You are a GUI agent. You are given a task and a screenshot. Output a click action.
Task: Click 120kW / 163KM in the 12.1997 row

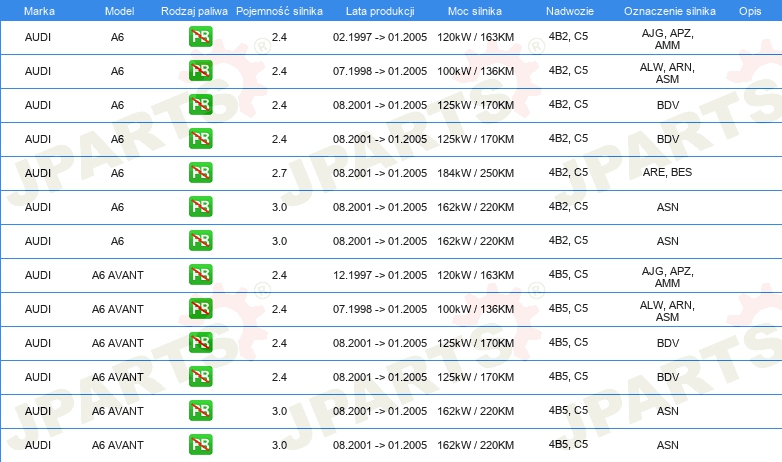[x=475, y=275]
